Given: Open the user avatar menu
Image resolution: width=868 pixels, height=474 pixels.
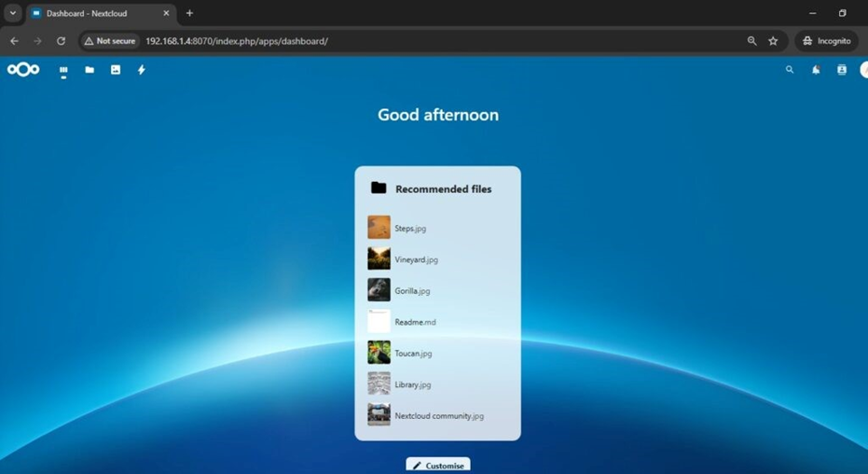Looking at the screenshot, I should tap(863, 70).
